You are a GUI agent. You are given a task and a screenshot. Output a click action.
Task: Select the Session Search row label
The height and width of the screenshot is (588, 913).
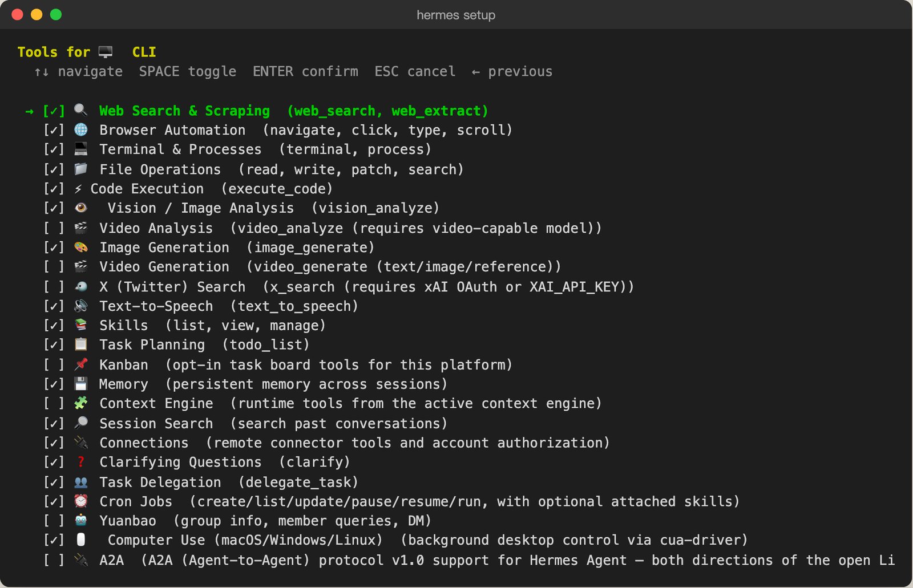(156, 424)
